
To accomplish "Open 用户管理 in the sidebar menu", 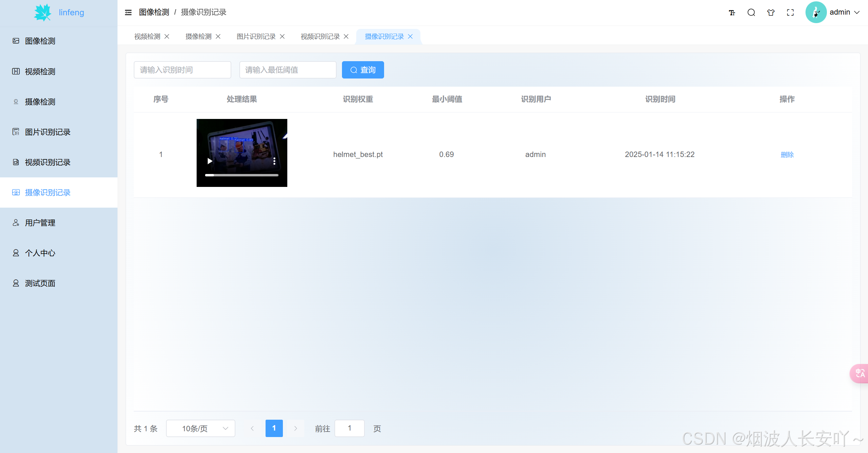I will [59, 223].
